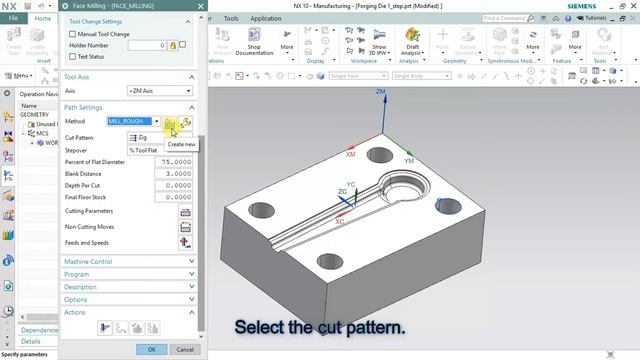640x360 pixels.
Task: Open Method dropdown MILL_ROUGH
Action: click(x=133, y=121)
